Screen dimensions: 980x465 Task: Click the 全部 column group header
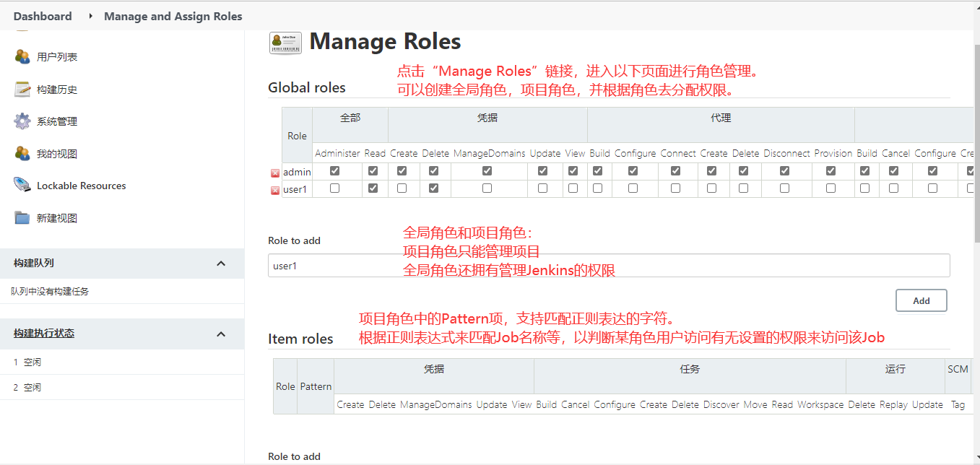350,118
